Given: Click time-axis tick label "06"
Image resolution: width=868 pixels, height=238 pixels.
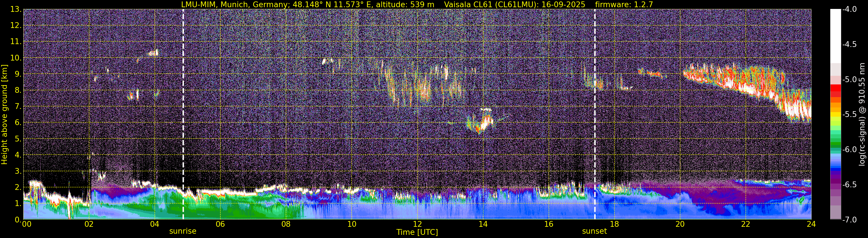Looking at the screenshot, I should (220, 224).
